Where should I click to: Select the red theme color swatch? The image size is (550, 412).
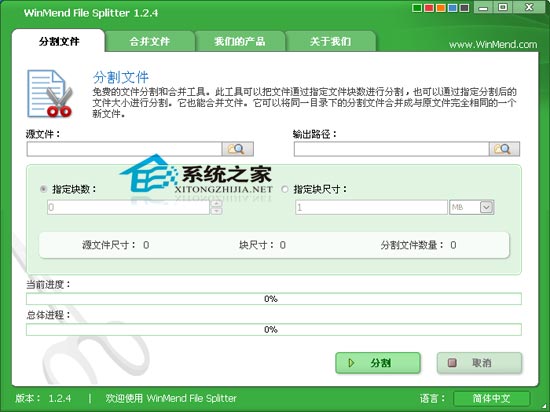(x=429, y=8)
